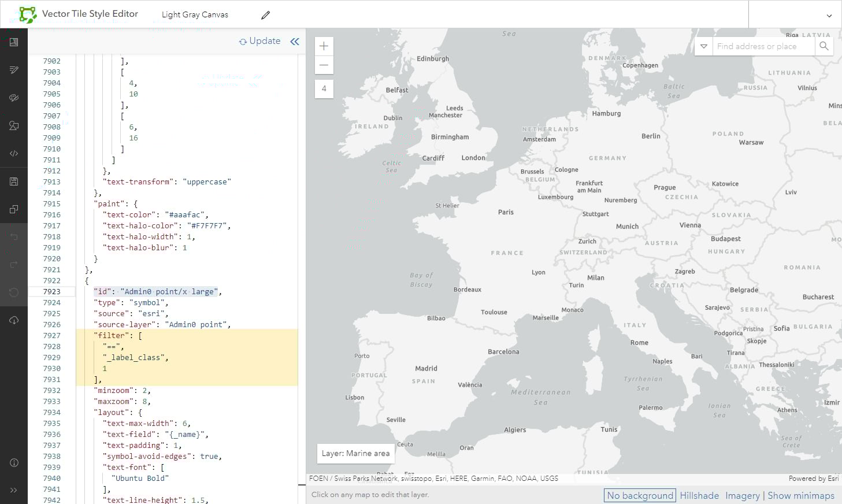
Task: Toggle the Imagery background
Action: (x=742, y=495)
